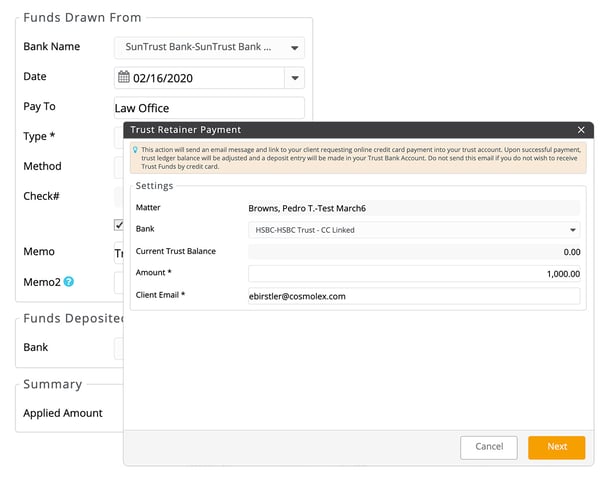
Task: Close the Trust Retainer Payment dialog
Action: pyautogui.click(x=581, y=130)
